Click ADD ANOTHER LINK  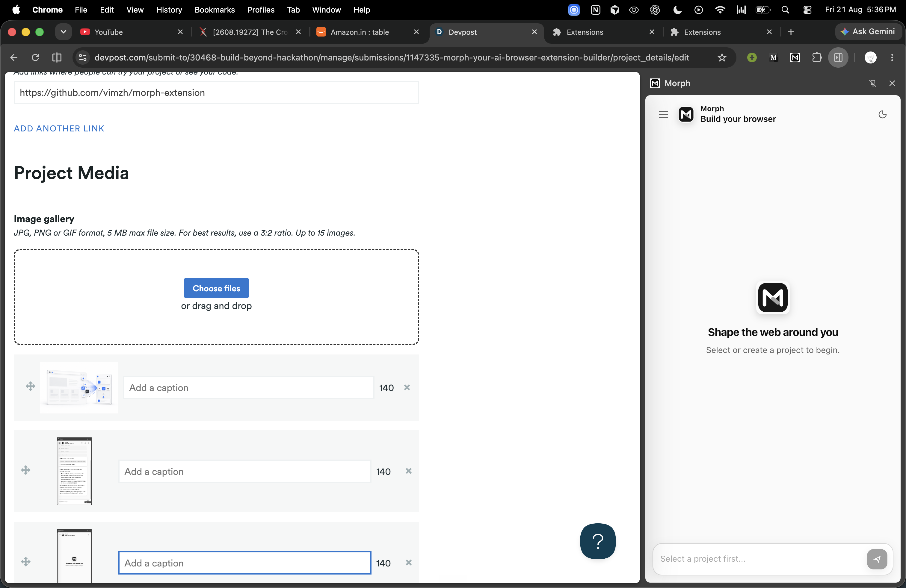(x=59, y=128)
